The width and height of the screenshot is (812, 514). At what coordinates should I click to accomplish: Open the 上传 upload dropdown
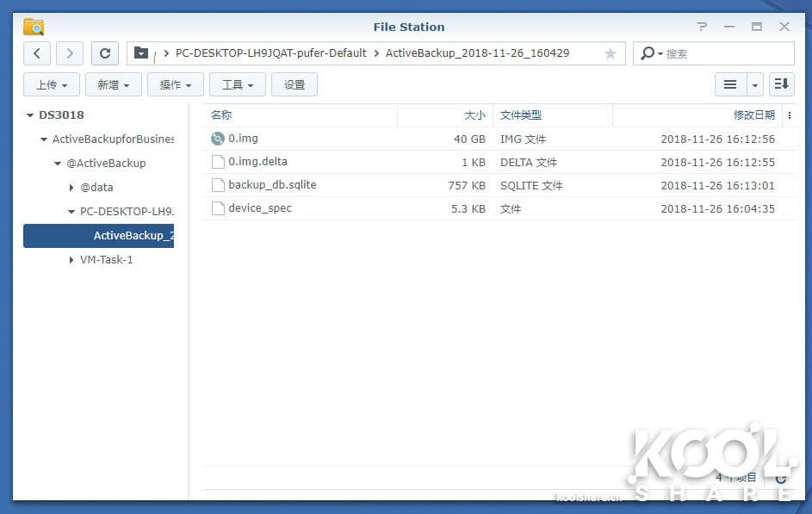[x=52, y=84]
